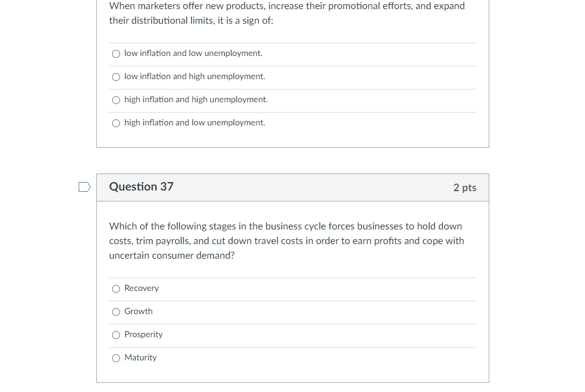Image resolution: width=585 pixels, height=392 pixels.
Task: Click the 'Maturity' answer label text
Action: click(x=140, y=357)
